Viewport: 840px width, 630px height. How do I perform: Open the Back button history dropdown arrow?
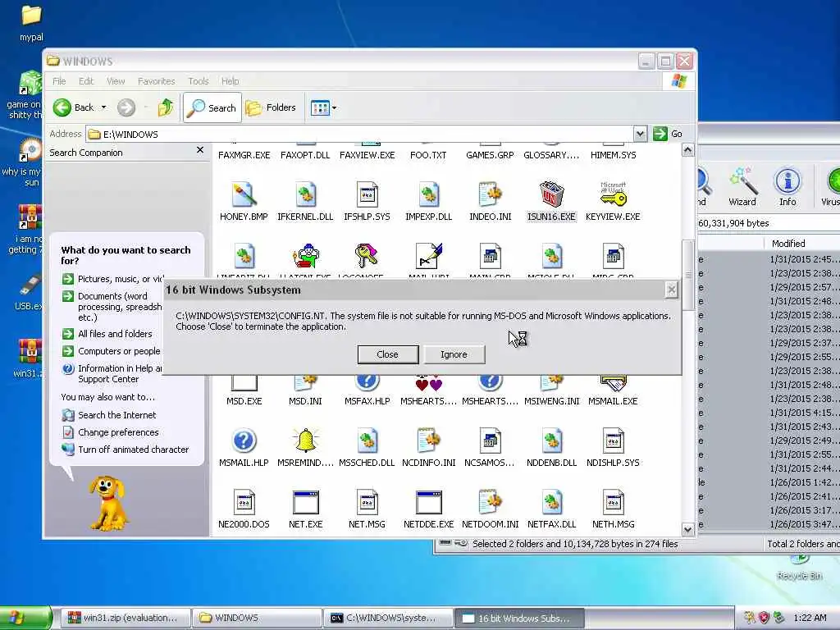coord(104,107)
